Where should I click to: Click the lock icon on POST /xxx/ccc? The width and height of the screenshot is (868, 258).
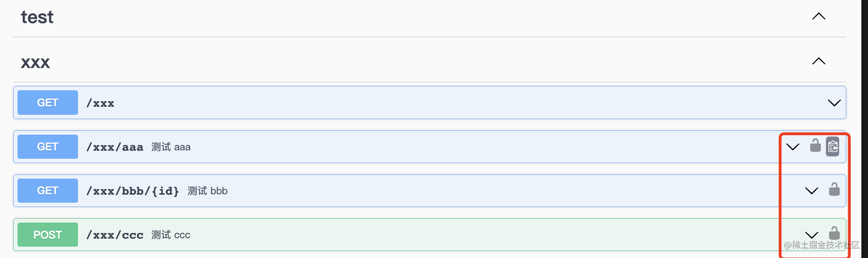[x=834, y=233]
